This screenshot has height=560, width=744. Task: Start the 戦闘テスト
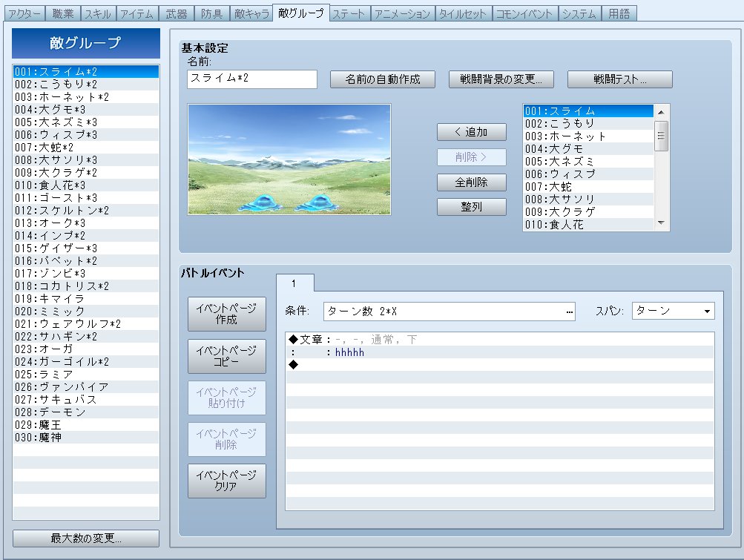point(620,79)
